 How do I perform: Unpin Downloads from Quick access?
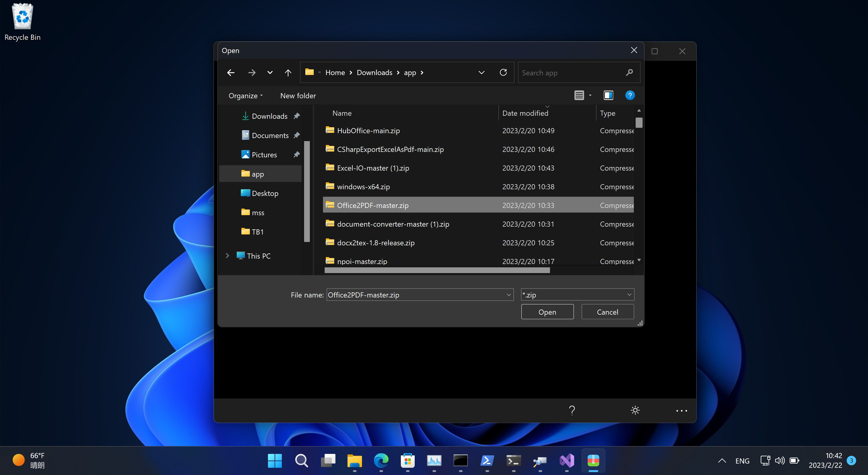(x=296, y=116)
